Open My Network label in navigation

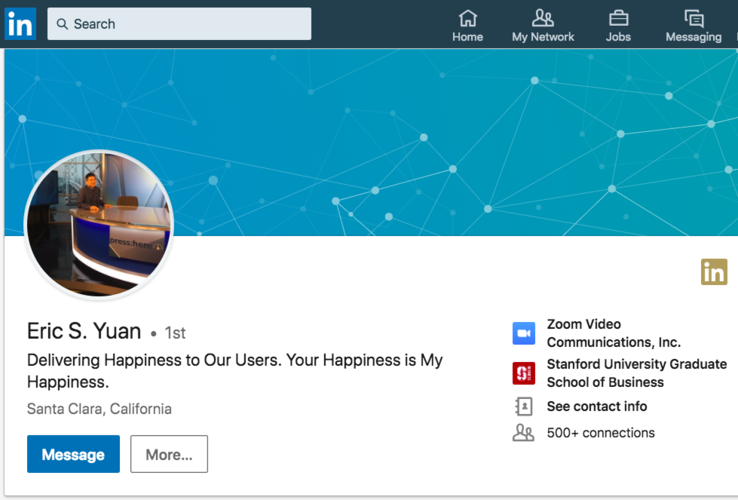(x=543, y=37)
